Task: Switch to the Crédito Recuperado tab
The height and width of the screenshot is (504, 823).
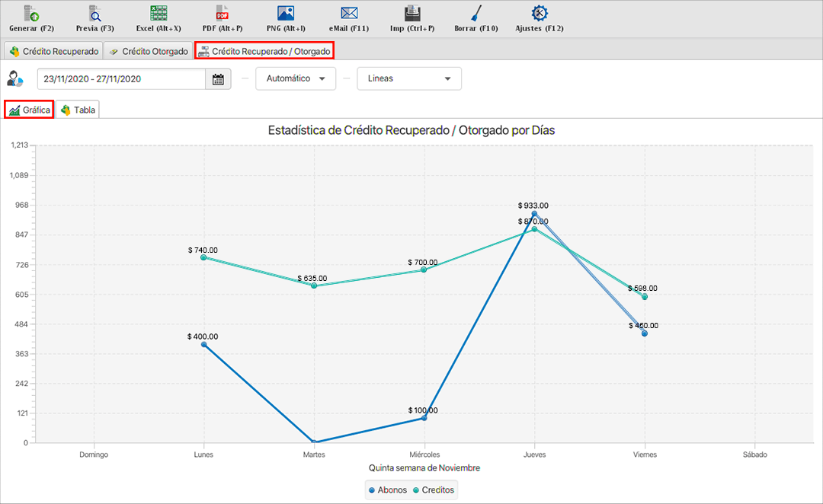Action: click(53, 51)
